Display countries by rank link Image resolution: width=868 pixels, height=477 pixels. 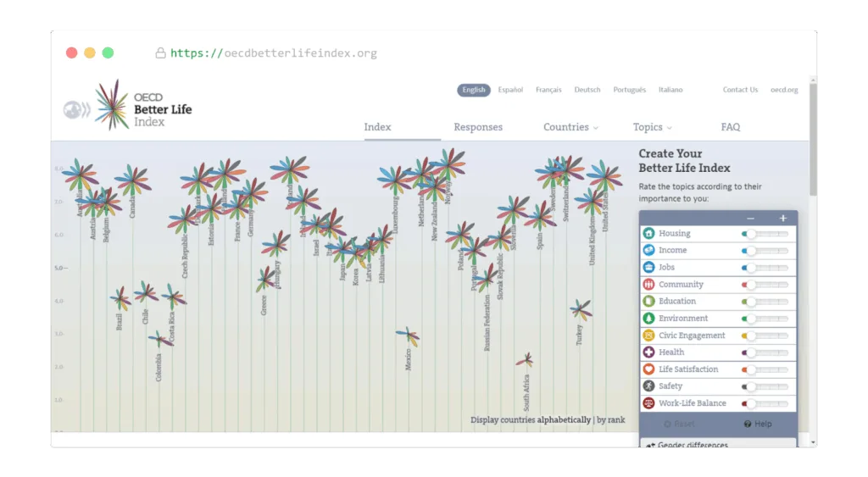tap(610, 419)
